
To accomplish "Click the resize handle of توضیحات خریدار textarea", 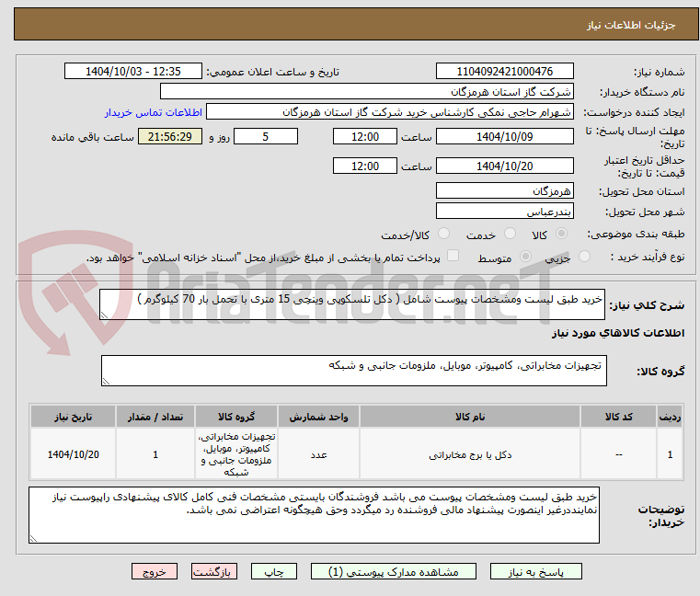I will point(33,539).
